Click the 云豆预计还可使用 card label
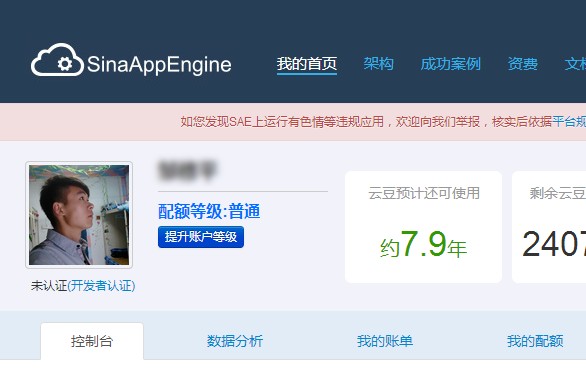This screenshot has width=586, height=381. pyautogui.click(x=424, y=193)
